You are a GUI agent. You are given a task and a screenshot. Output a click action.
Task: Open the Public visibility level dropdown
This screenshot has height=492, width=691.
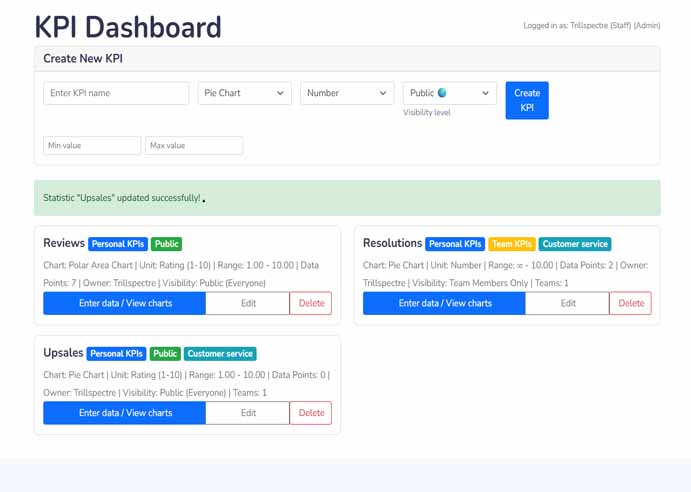449,93
